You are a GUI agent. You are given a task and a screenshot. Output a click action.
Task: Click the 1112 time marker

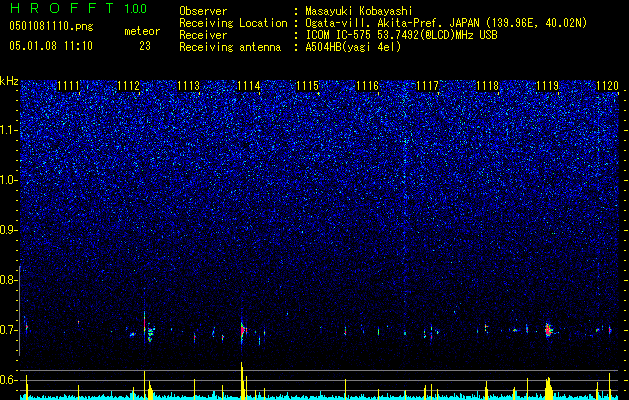128,86
